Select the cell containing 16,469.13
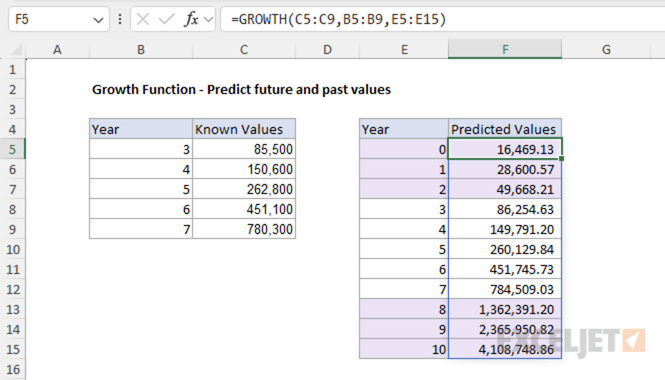Viewport: 665px width, 380px height. tap(505, 149)
